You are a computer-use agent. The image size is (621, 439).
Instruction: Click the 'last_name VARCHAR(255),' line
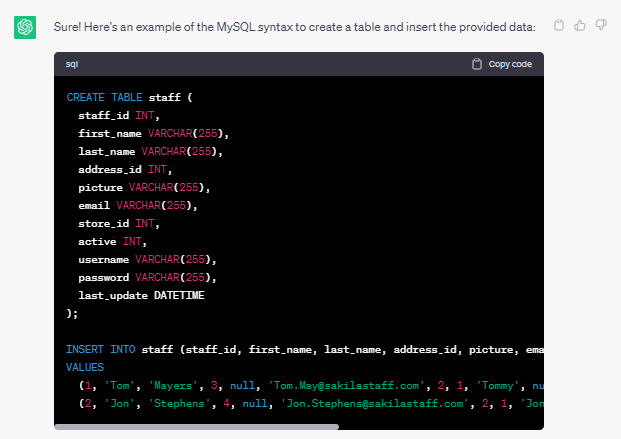150,151
